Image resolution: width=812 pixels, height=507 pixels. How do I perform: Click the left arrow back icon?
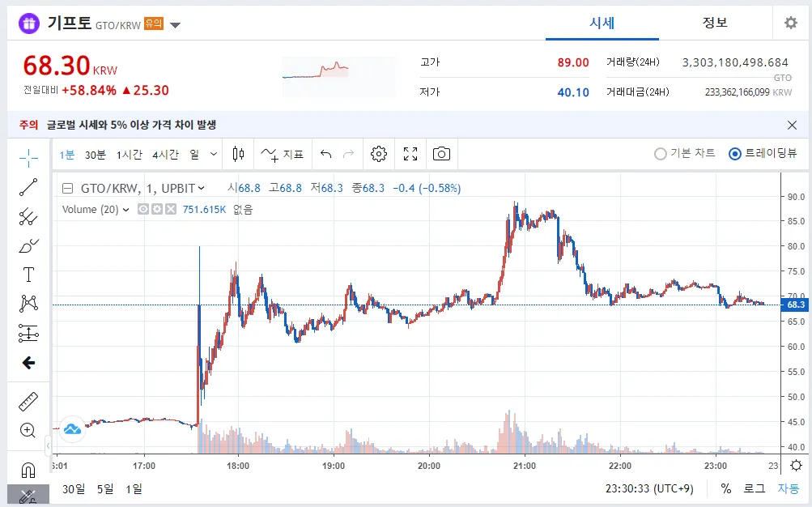28,363
